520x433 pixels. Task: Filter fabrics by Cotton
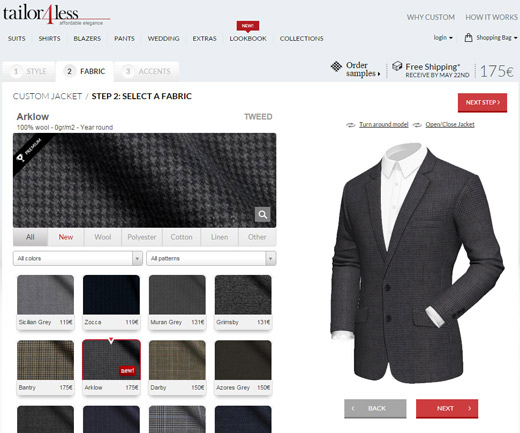(181, 237)
